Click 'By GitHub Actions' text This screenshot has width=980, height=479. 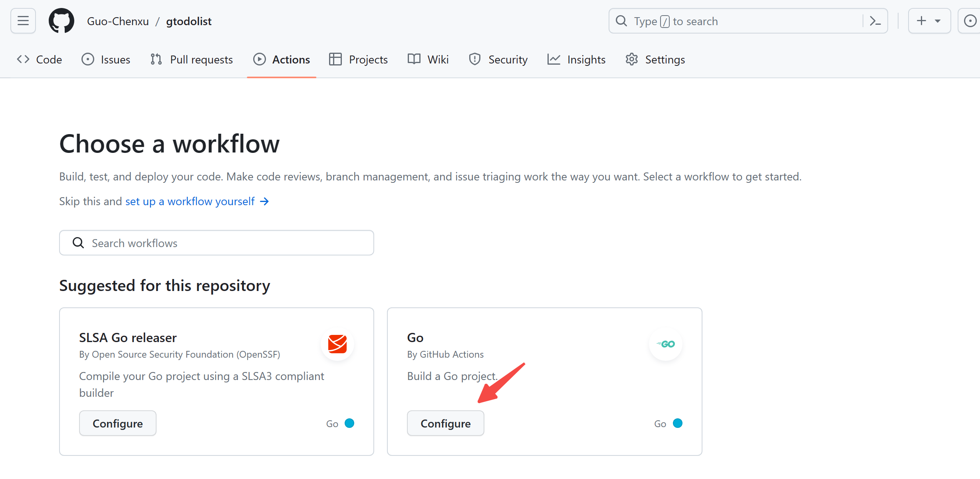[445, 354]
